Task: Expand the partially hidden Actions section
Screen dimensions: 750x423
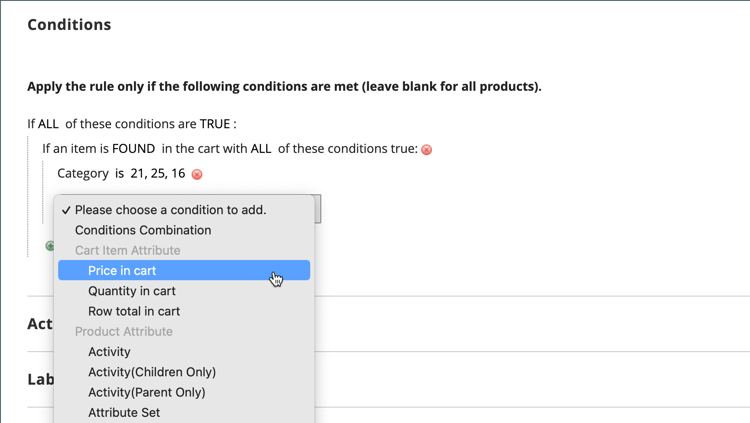Action: point(40,324)
